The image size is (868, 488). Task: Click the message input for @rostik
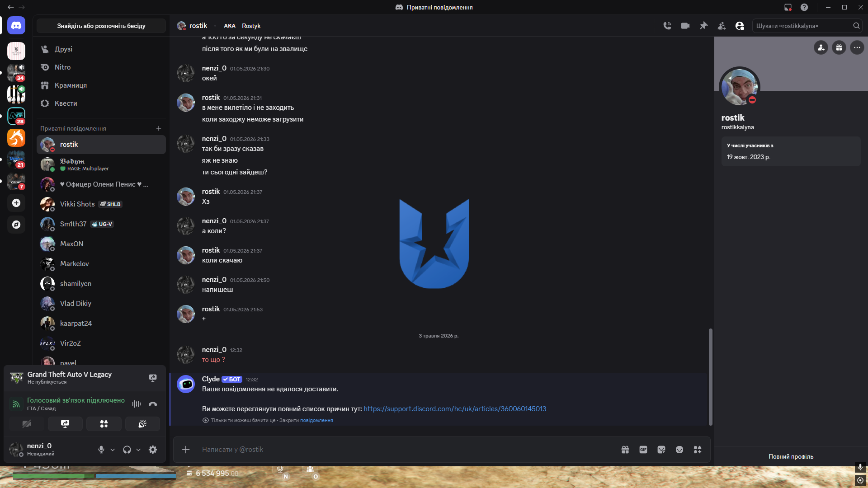pyautogui.click(x=407, y=450)
